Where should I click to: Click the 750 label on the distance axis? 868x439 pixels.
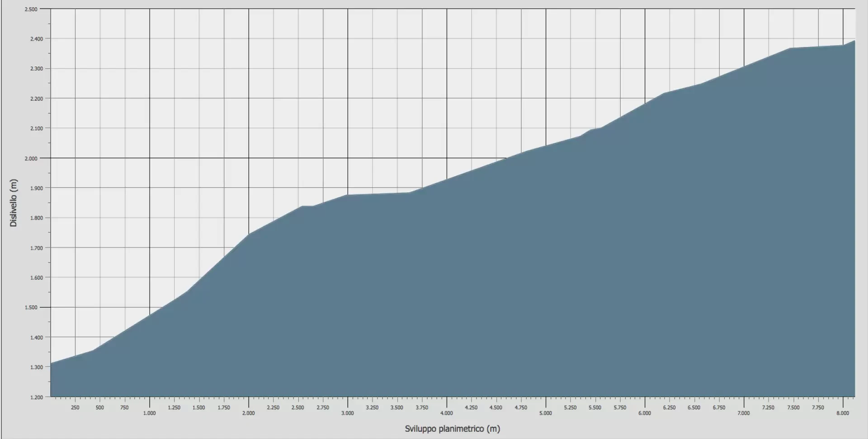pos(125,407)
